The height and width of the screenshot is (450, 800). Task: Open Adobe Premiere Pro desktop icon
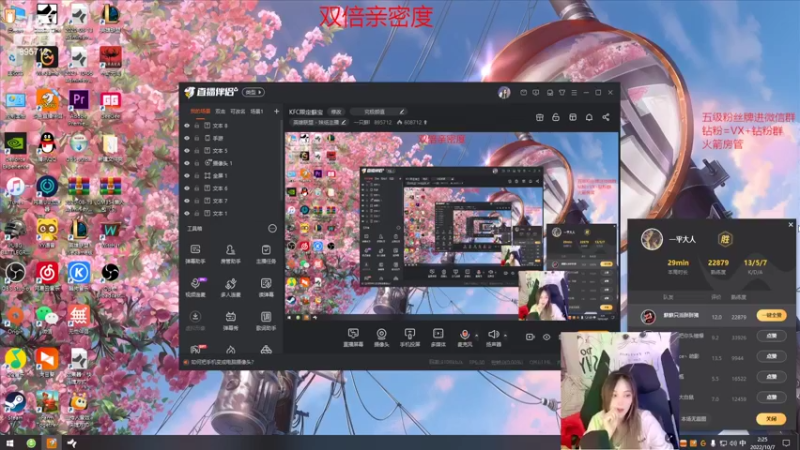pos(79,107)
